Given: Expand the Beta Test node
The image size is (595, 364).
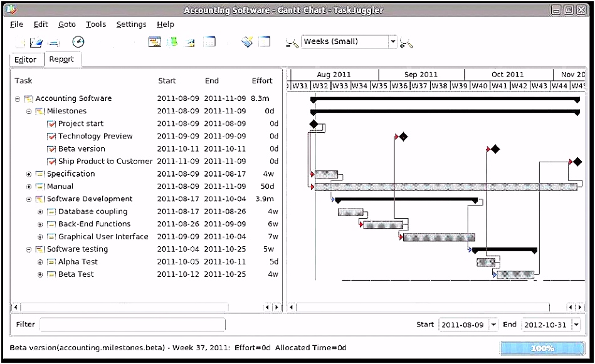Looking at the screenshot, I should pos(40,274).
